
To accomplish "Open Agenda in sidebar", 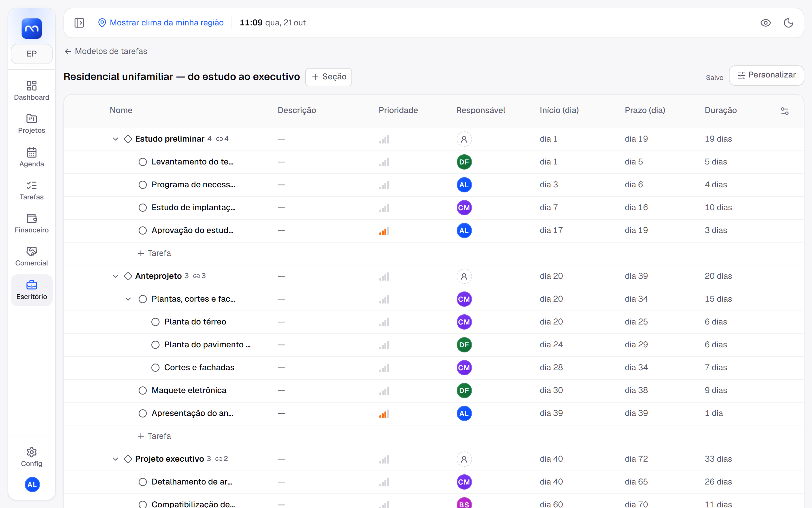I will 31,157.
